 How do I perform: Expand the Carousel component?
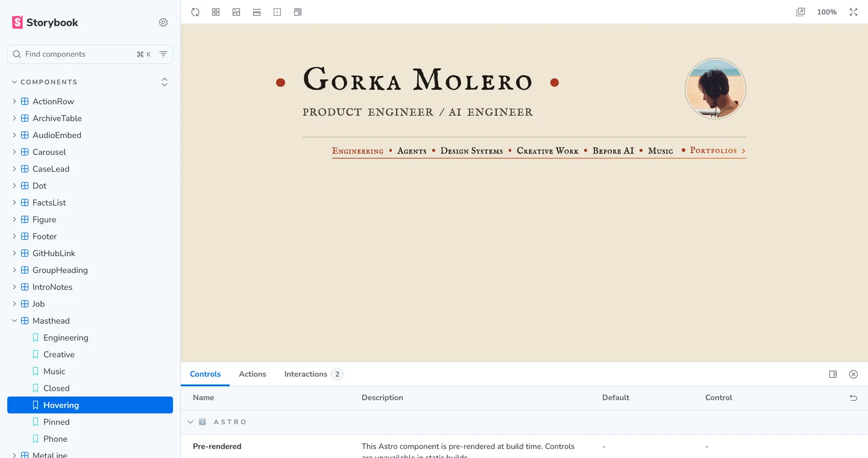[x=49, y=152]
